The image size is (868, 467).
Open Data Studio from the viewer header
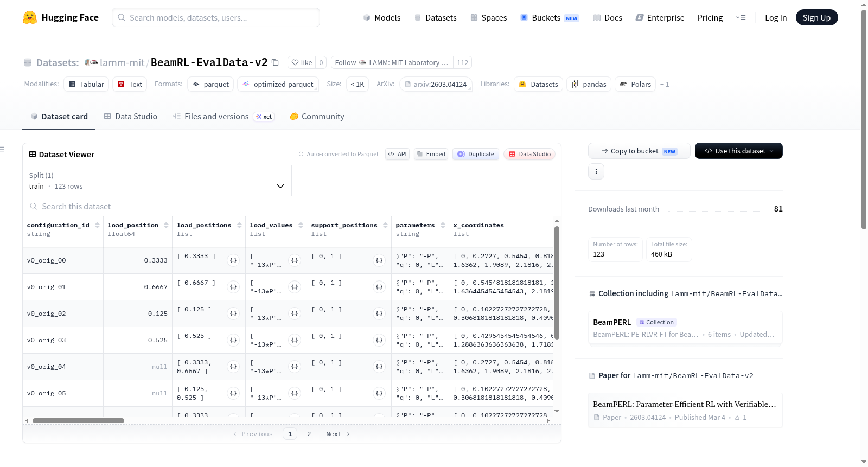[529, 154]
